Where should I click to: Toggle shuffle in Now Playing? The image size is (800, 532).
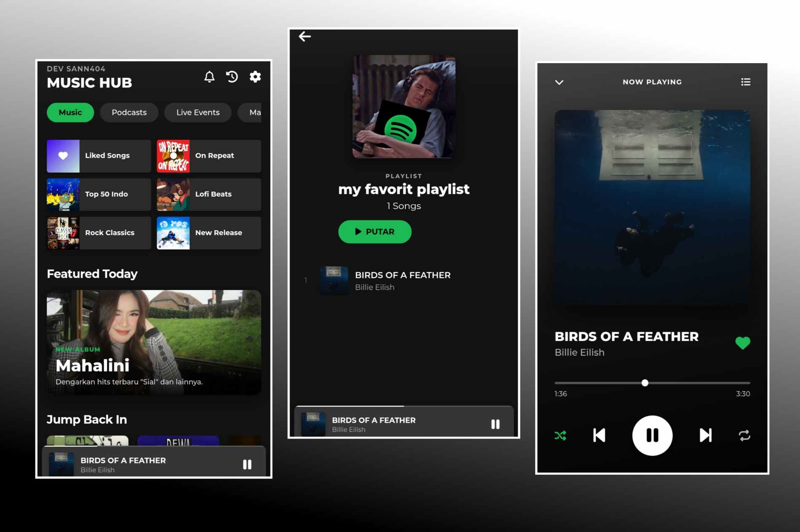(x=560, y=436)
